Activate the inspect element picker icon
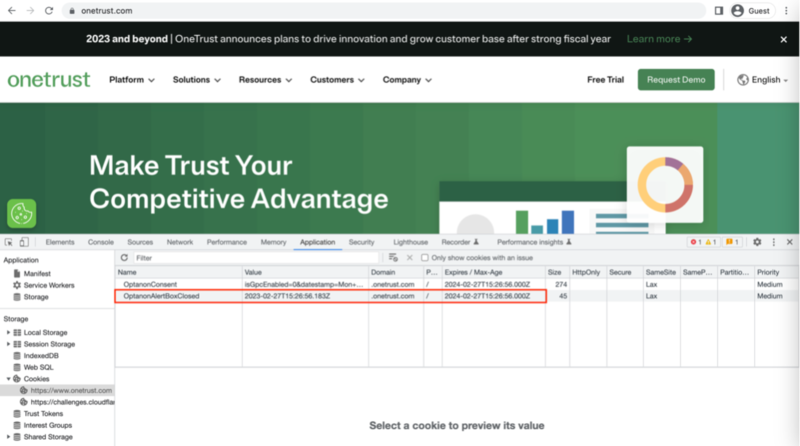This screenshot has height=446, width=800. coord(9,242)
